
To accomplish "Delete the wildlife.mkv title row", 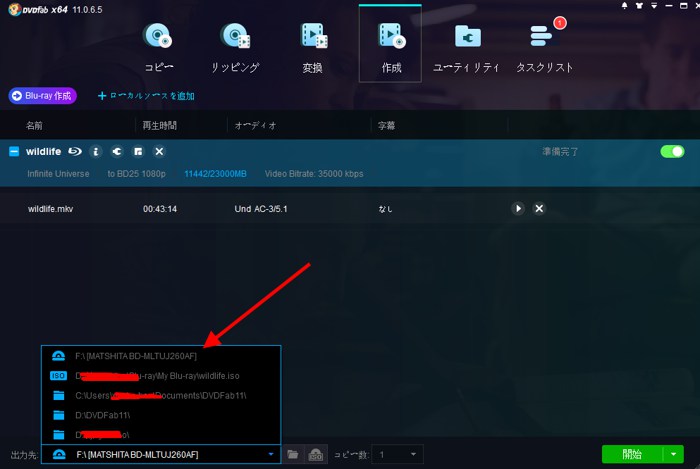I will (x=539, y=208).
